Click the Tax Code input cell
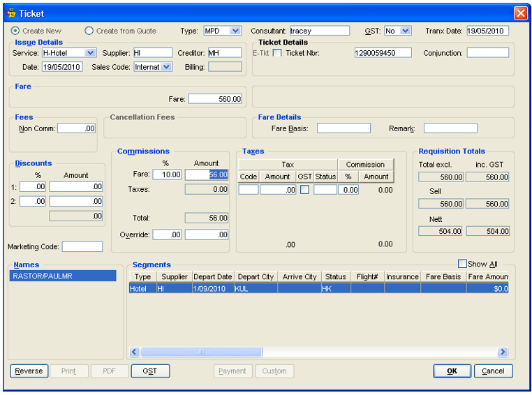Screen dimensions: 532x395 tap(249, 190)
